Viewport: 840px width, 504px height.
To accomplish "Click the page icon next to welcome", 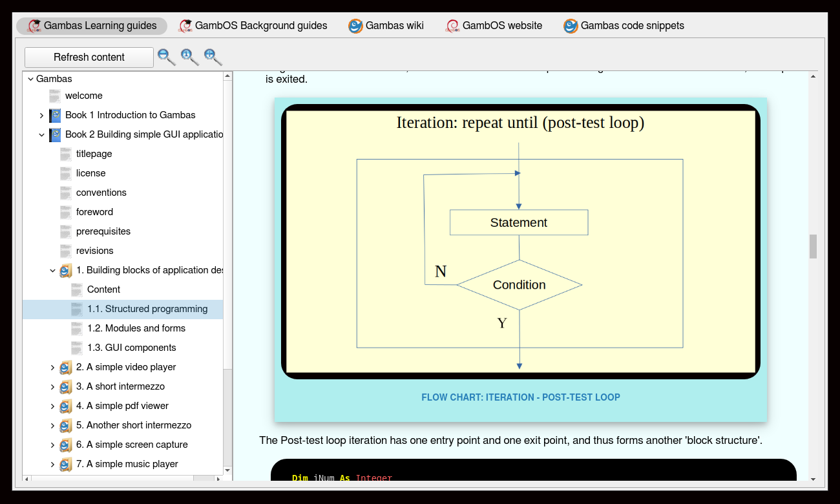I will [x=55, y=96].
